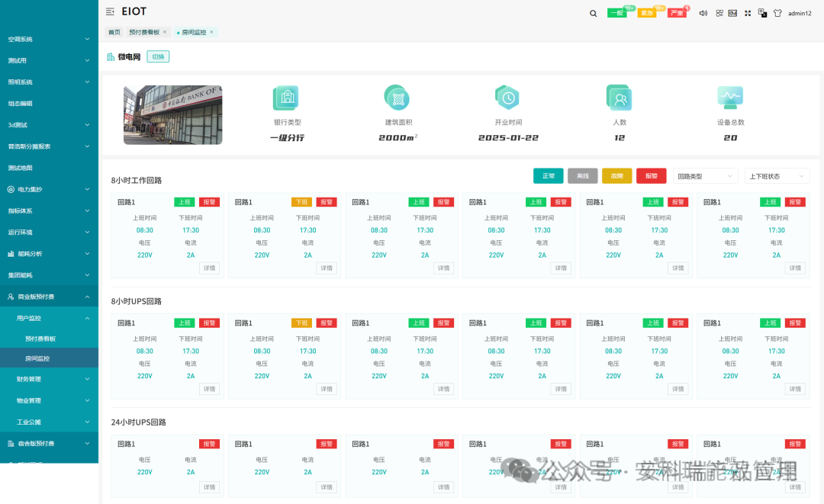Viewport: 824px width, 504px height.
Task: Switch language with the translate icon
Action: click(x=762, y=13)
